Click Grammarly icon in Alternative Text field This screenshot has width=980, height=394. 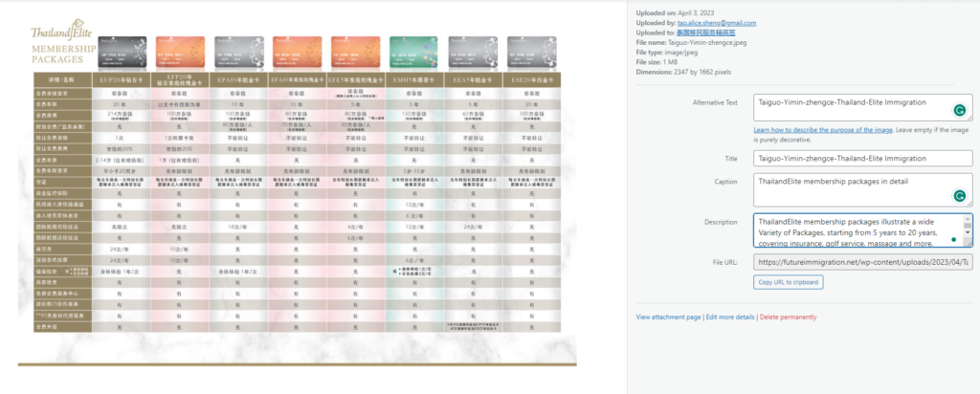959,111
